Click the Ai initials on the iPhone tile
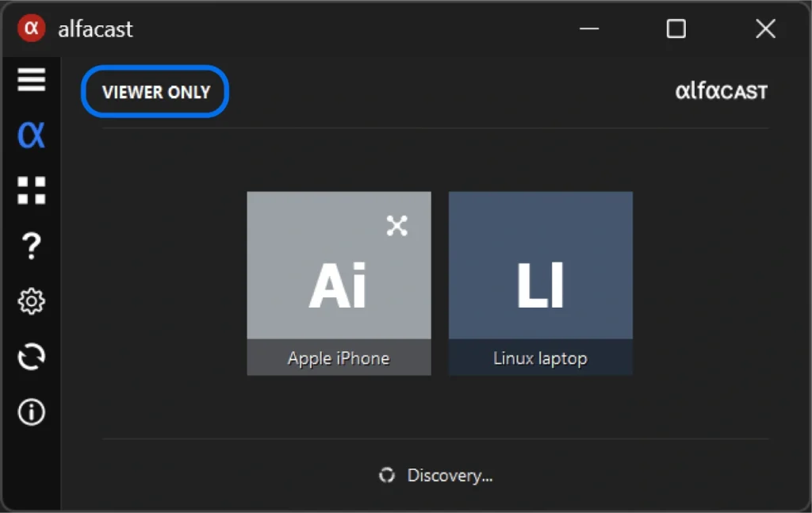 click(x=339, y=285)
